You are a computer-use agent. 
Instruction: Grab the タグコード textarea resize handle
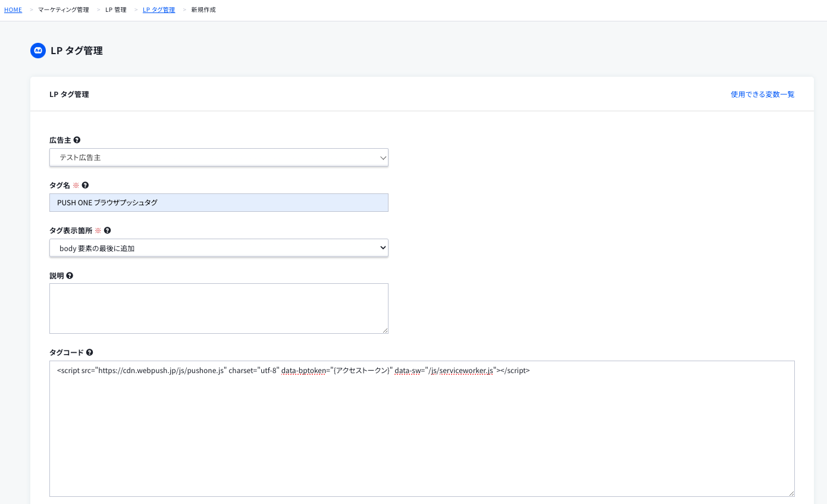click(791, 493)
